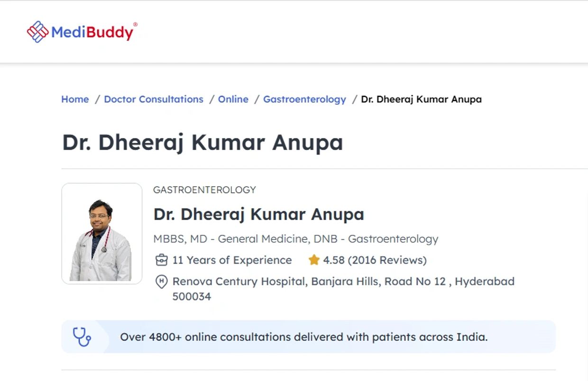Open the Home breadcrumb link

[75, 100]
